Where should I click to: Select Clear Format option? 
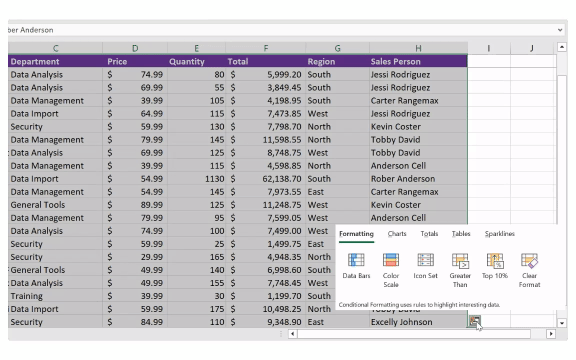[x=529, y=270]
